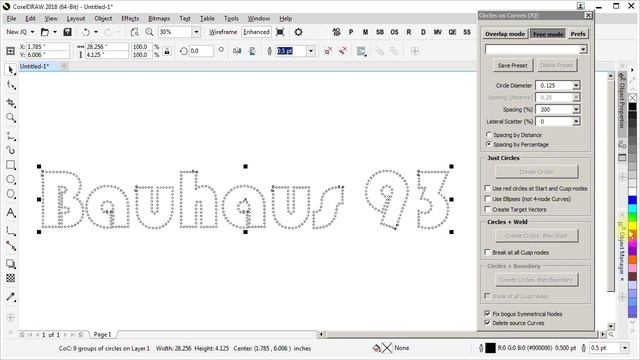
Task: Click the Search content icon
Action: [134, 32]
